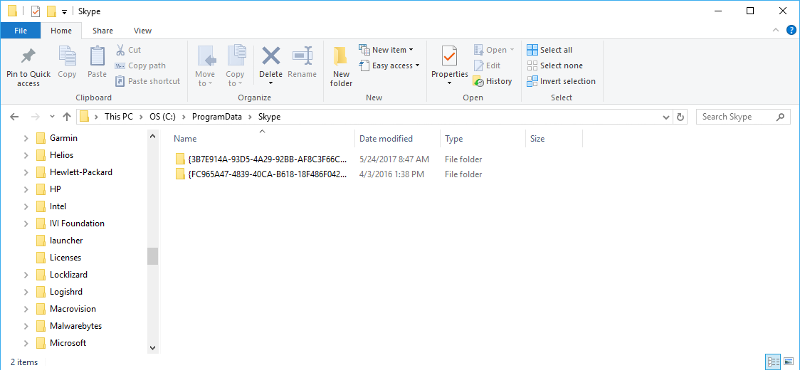The image size is (800, 370).
Task: Collapse the ribbon with the chevron
Action: coord(777,30)
